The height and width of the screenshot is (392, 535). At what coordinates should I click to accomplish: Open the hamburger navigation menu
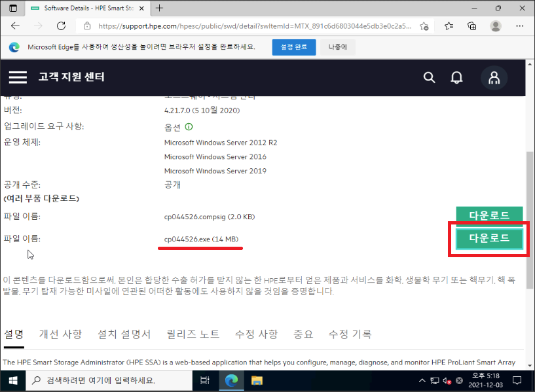17,77
